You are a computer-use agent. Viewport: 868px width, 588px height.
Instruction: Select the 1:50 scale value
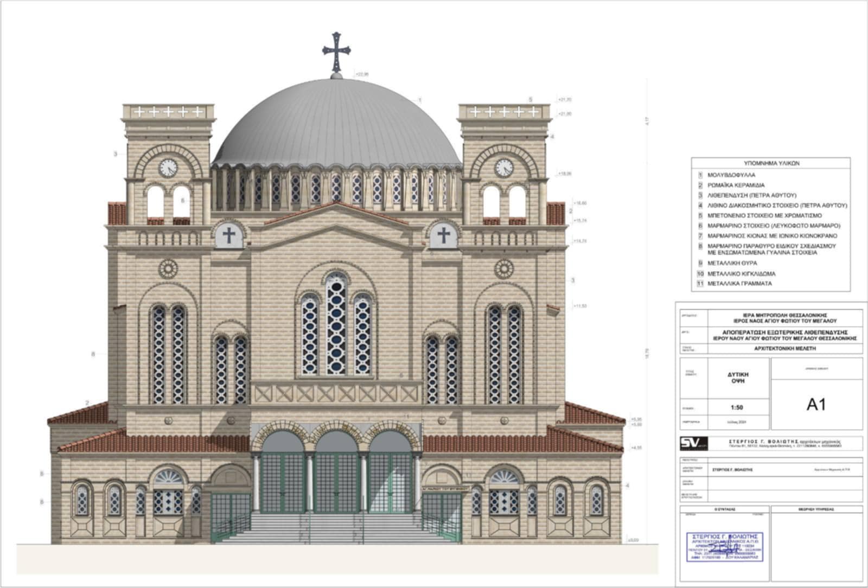(737, 407)
